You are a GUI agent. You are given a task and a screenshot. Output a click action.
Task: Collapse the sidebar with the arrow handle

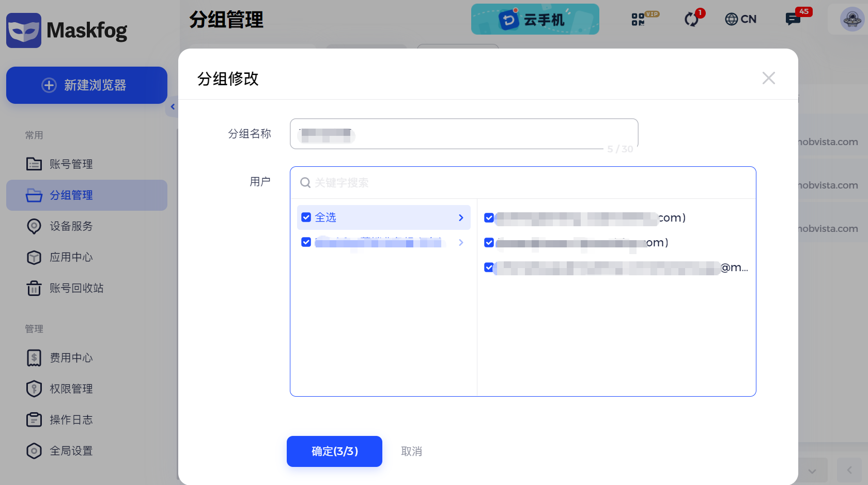(x=173, y=107)
